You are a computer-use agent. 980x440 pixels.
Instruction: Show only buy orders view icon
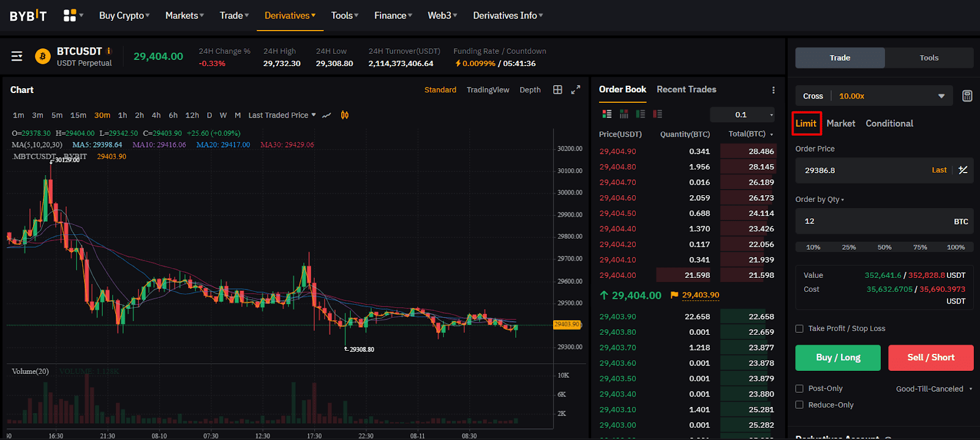[x=641, y=114]
